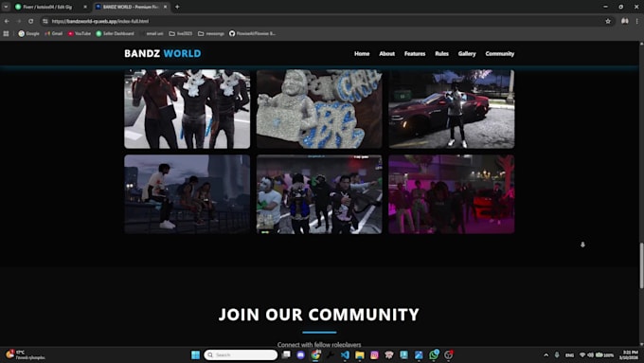Open gallery image of people sitting on rooftop

(187, 194)
